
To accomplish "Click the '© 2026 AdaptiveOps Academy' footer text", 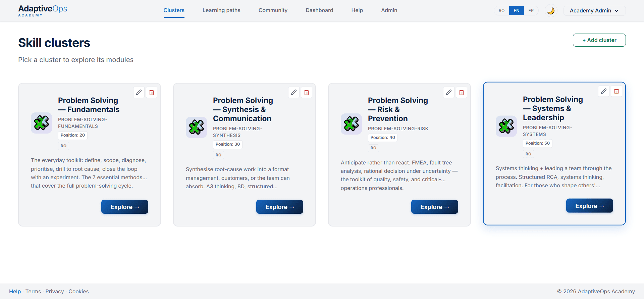I will tap(596, 292).
